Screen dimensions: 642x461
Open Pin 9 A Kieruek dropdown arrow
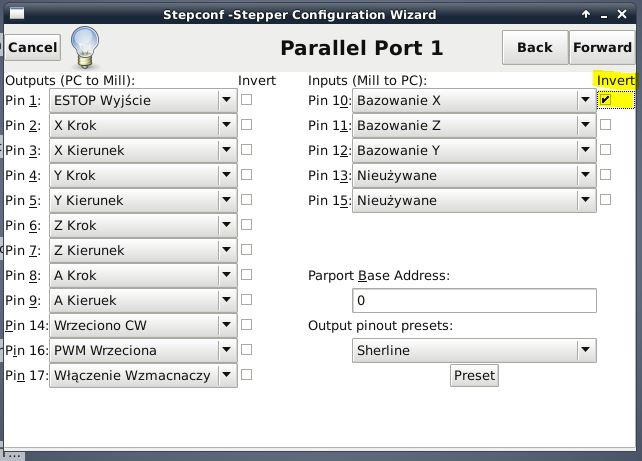(x=226, y=300)
